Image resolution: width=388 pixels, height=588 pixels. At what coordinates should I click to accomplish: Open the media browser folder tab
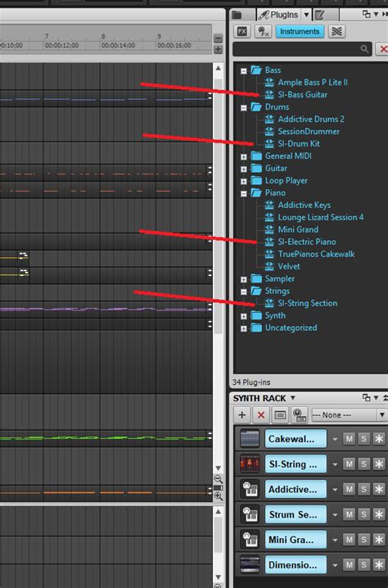pyautogui.click(x=237, y=15)
